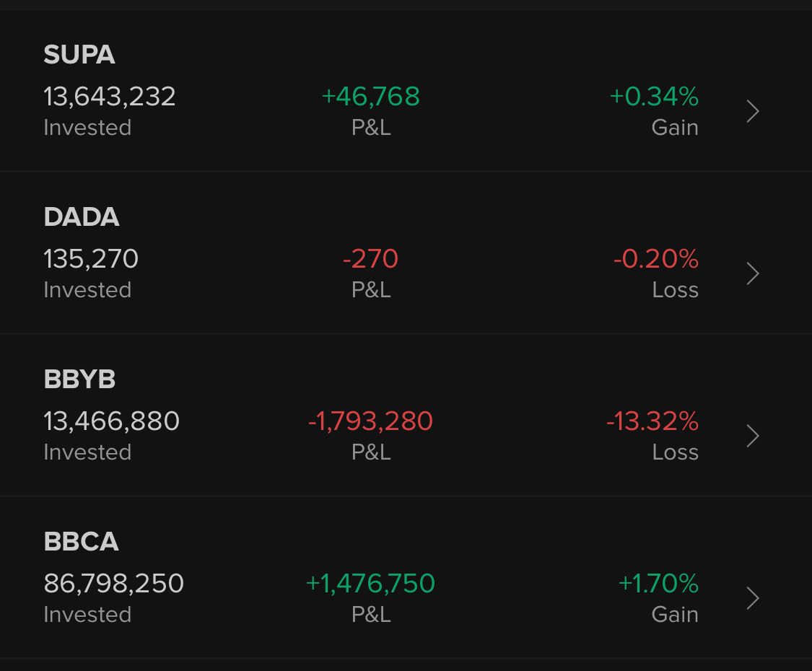Select the DADA stock ticker name
Screen dimensions: 812x671
pyautogui.click(x=82, y=217)
